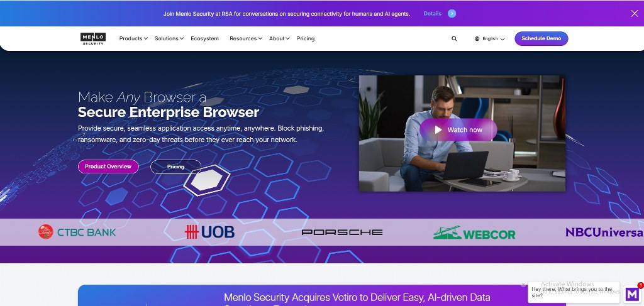Open the Ecosystem nav item
This screenshot has height=306, width=644.
(x=204, y=38)
